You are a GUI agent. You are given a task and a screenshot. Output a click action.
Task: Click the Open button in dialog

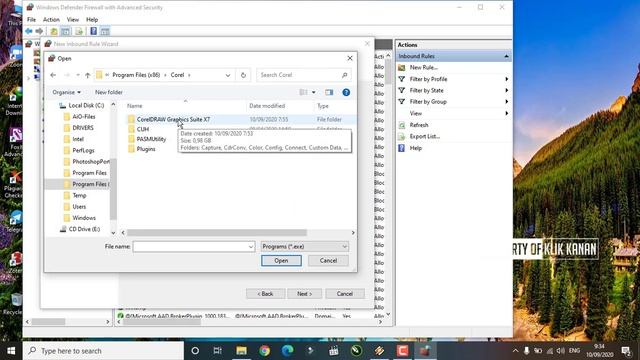(281, 260)
